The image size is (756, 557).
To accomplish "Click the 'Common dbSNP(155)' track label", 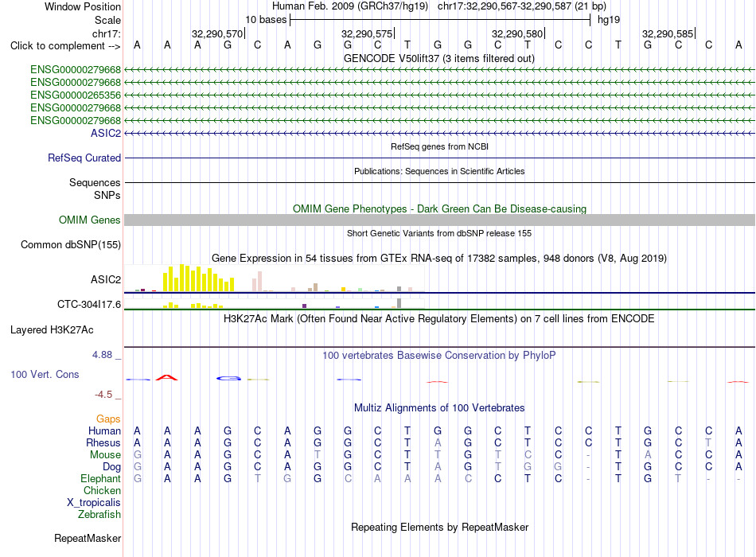I will (70, 244).
